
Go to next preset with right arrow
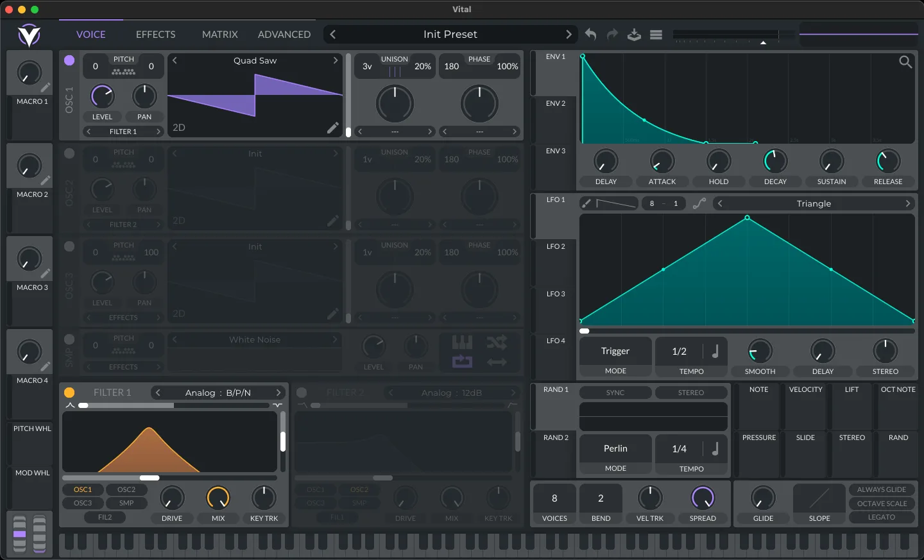coord(569,34)
